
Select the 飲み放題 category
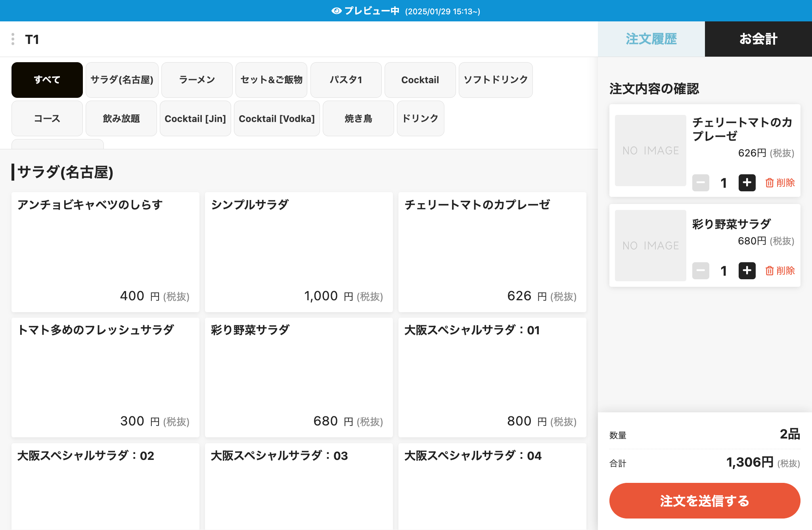point(121,118)
